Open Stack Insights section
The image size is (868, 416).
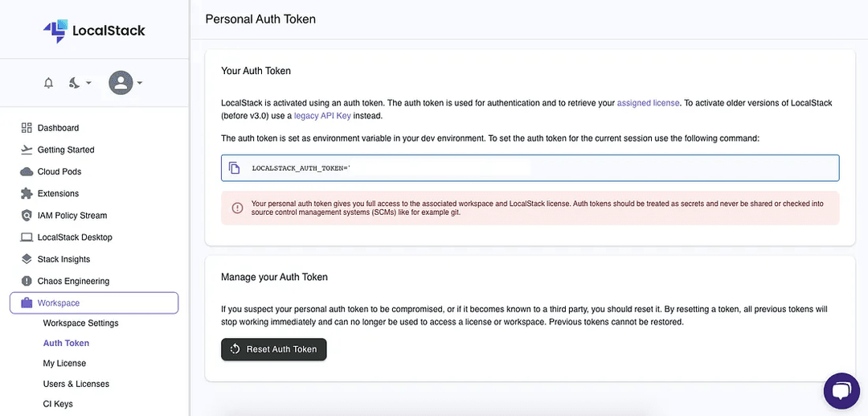tap(63, 259)
